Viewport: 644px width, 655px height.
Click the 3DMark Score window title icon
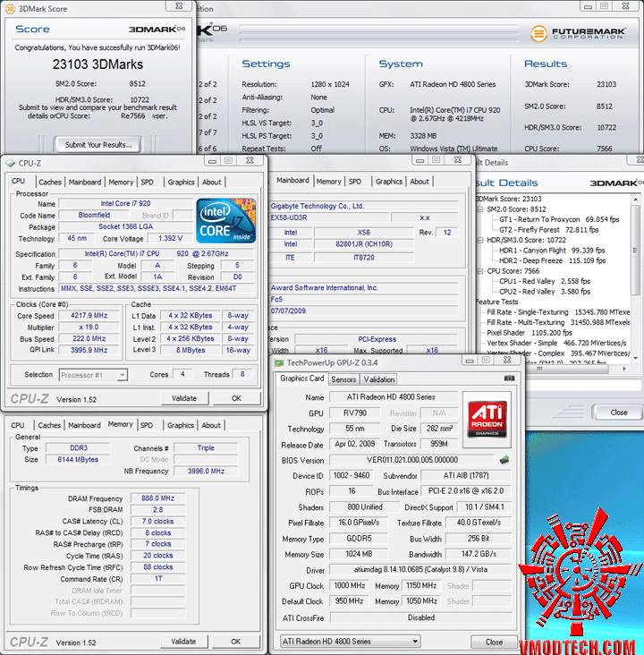[x=10, y=8]
